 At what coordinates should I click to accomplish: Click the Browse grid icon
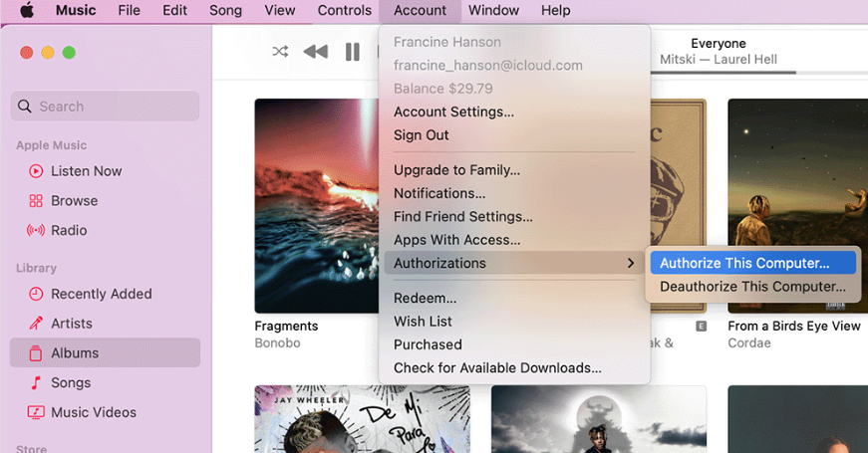(x=36, y=201)
